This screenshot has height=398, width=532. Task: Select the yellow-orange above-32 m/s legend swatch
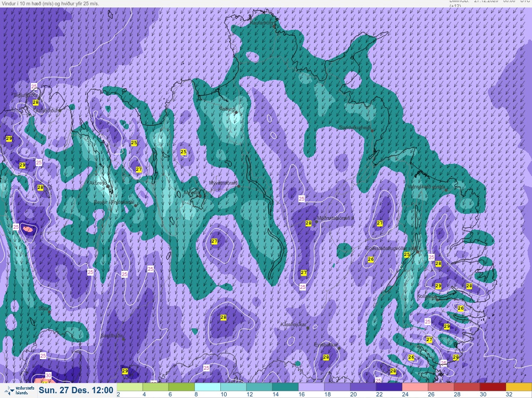(x=519, y=387)
